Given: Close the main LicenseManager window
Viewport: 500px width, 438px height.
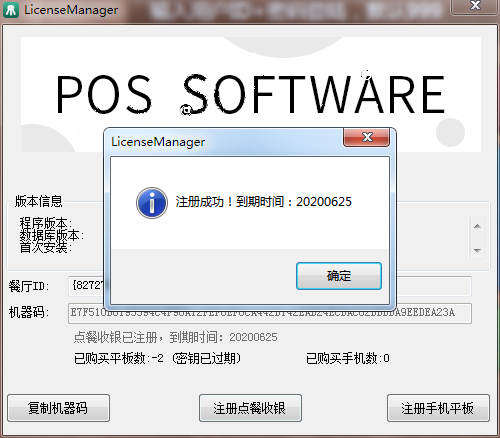Looking at the screenshot, I should pyautogui.click(x=475, y=6).
